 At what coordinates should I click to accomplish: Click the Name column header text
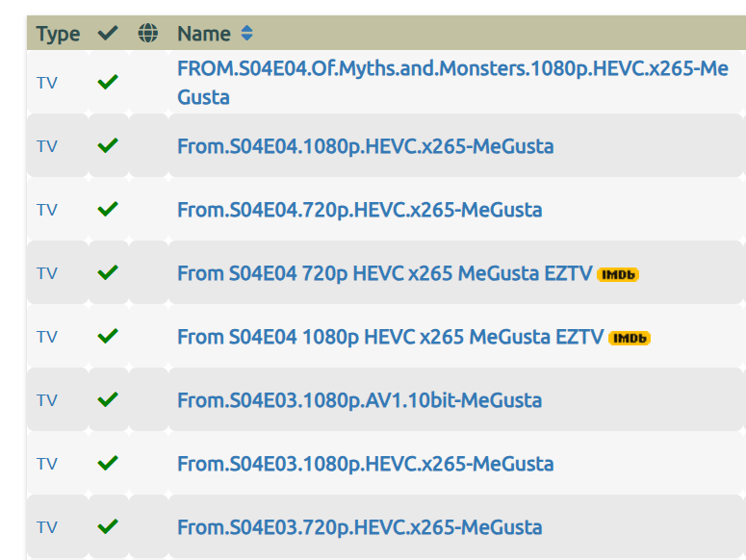204,34
